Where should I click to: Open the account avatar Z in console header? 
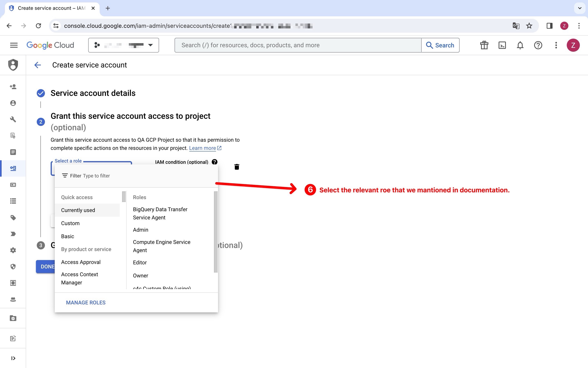tap(573, 45)
